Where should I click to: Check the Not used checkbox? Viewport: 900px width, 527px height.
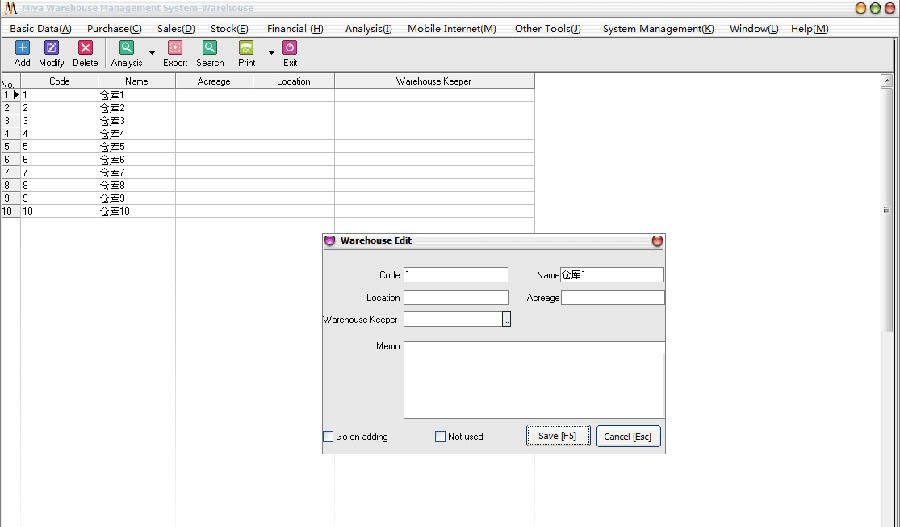440,437
